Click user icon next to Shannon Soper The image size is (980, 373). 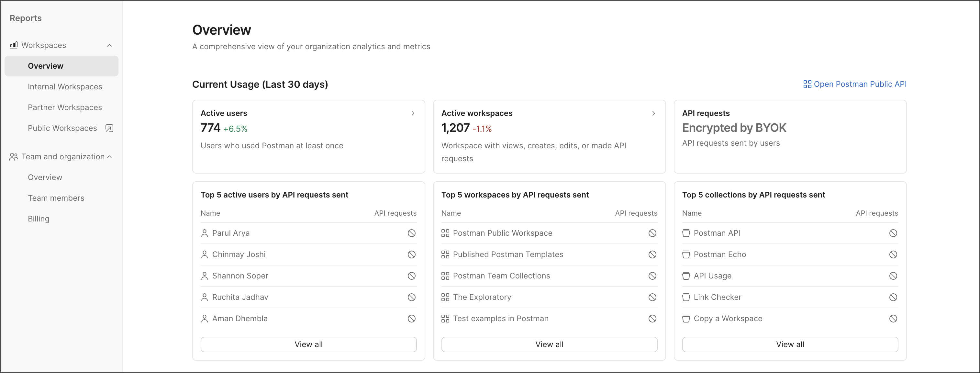tap(204, 276)
